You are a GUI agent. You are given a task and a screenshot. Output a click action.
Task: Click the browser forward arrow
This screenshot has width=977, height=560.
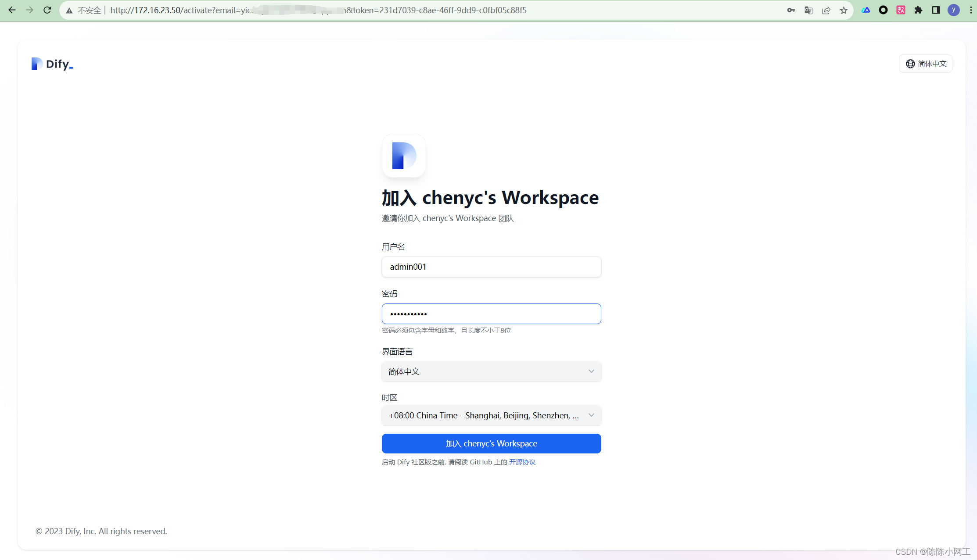[29, 10]
